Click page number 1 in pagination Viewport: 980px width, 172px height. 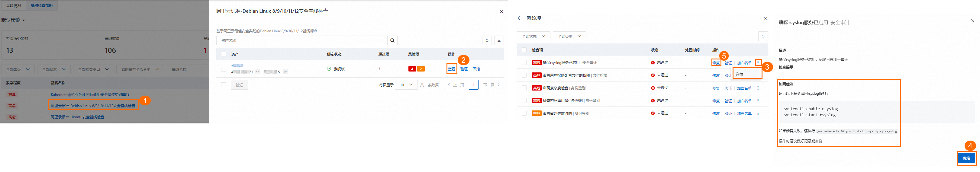click(x=473, y=85)
